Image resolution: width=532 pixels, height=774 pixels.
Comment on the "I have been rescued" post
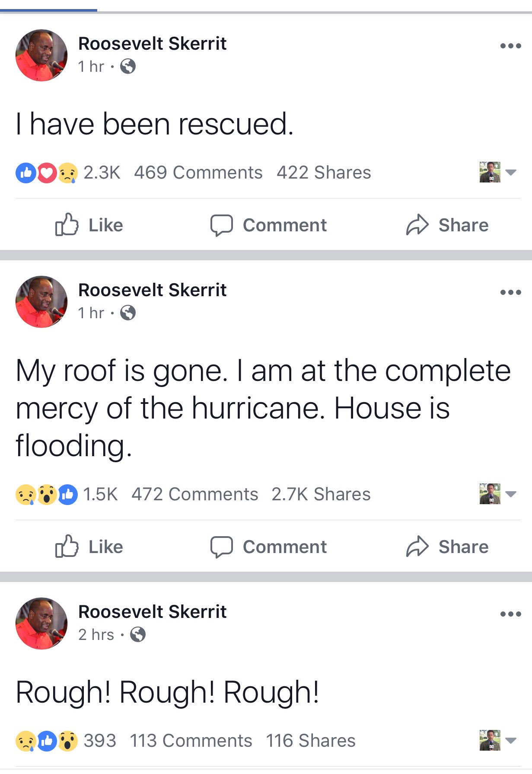tap(268, 225)
